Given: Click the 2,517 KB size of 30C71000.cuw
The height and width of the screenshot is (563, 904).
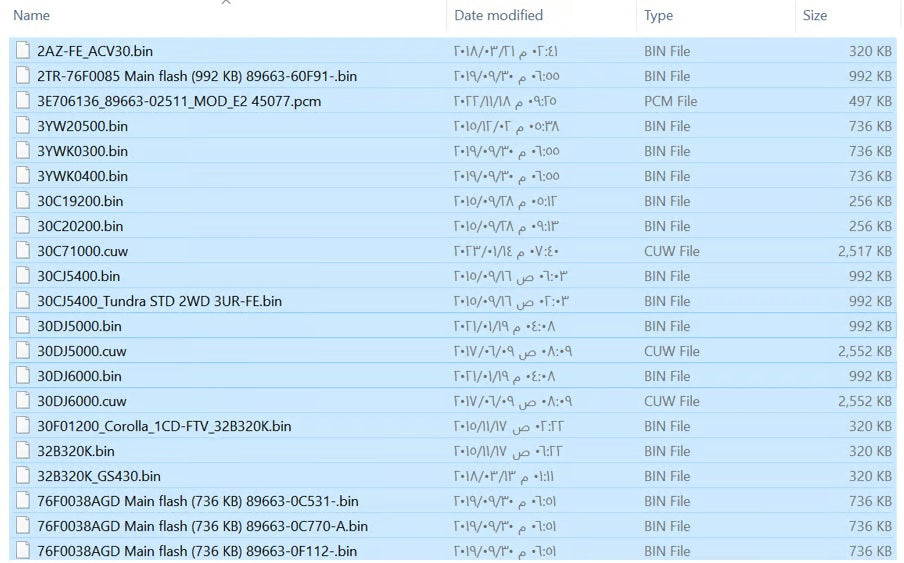Looking at the screenshot, I should [x=864, y=251].
